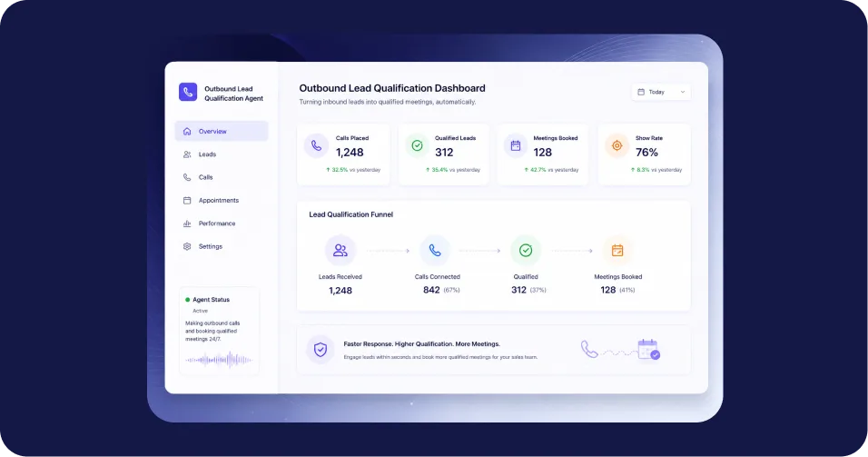
Task: Click the Qualified funnel green check icon
Action: 526,251
